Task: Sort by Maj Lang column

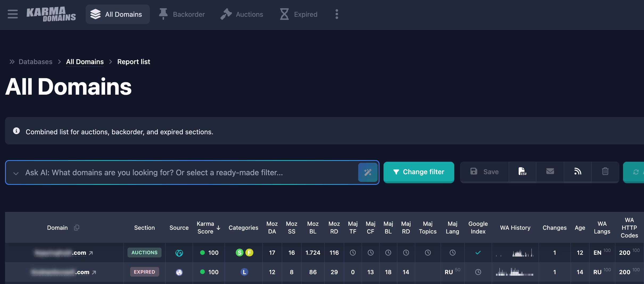Action: pyautogui.click(x=452, y=228)
